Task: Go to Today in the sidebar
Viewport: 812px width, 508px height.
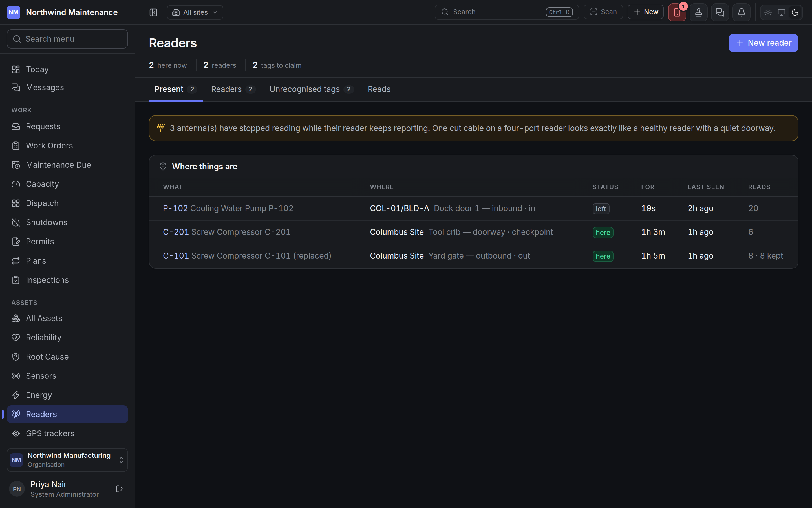Action: (x=67, y=69)
